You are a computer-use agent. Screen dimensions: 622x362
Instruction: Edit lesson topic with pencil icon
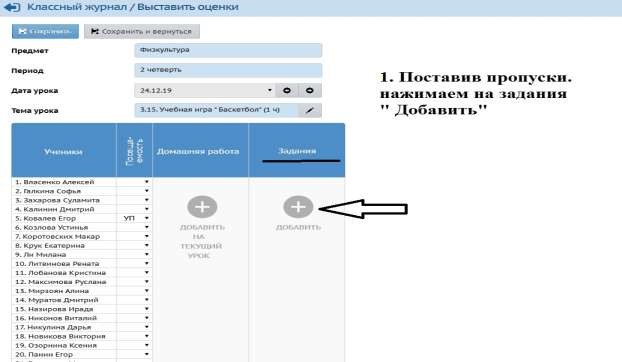pos(310,110)
